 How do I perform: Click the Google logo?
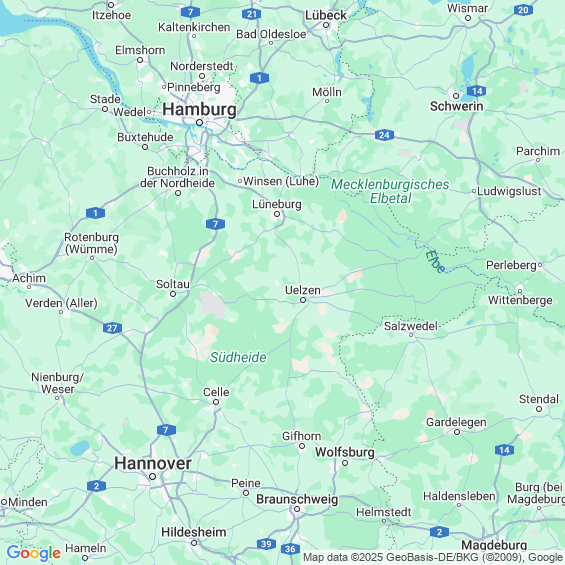click(34, 553)
